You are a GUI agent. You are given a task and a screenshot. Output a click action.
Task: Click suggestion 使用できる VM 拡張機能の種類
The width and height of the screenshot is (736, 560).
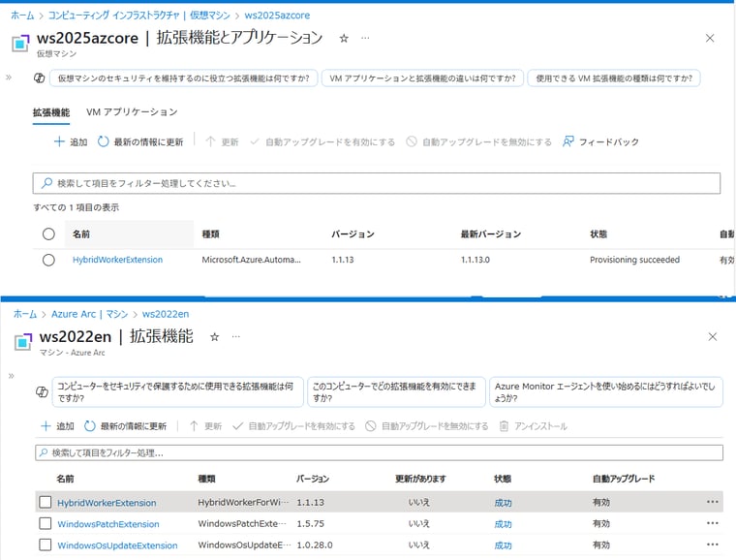614,78
